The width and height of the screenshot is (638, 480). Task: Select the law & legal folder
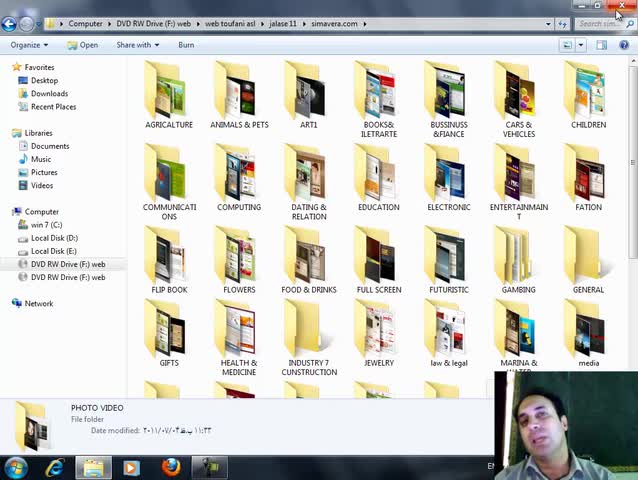[x=449, y=334]
